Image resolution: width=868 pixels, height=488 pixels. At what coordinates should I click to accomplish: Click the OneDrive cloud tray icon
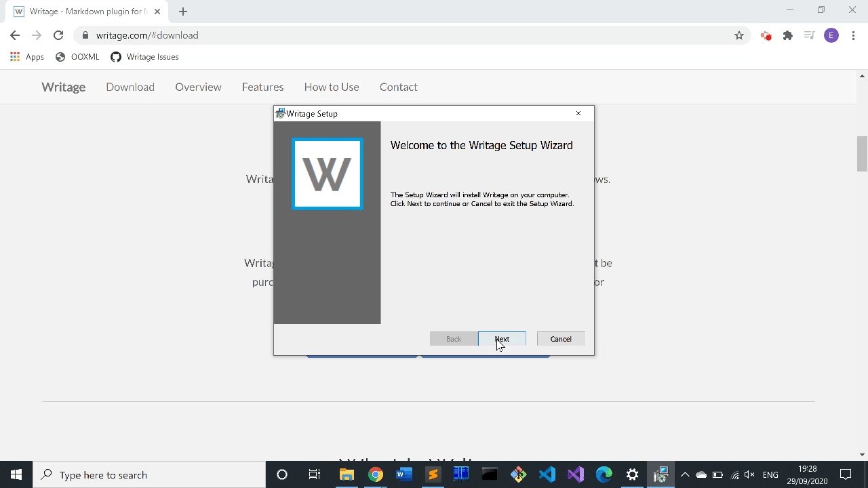coord(701,474)
